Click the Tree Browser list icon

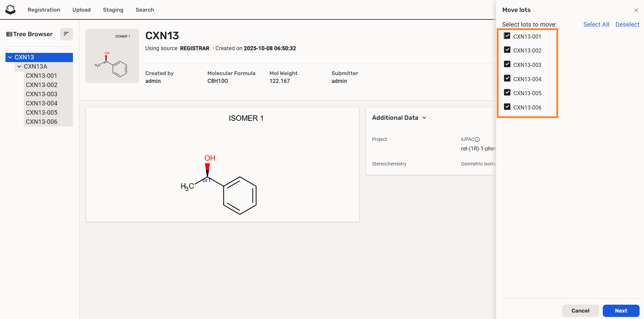[9, 34]
